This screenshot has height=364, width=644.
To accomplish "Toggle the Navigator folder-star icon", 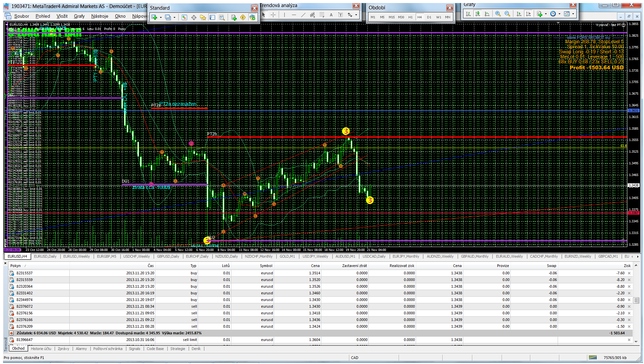I will click(x=203, y=17).
